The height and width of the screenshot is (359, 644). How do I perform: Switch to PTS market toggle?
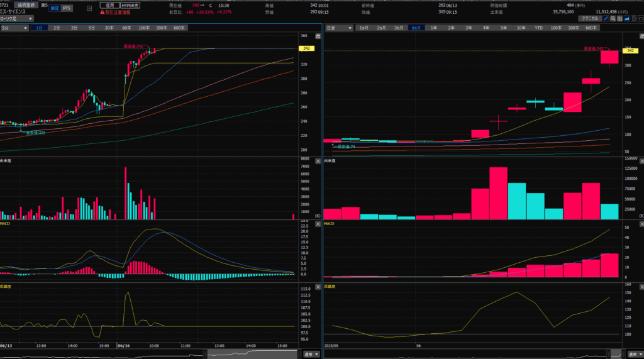point(67,8)
